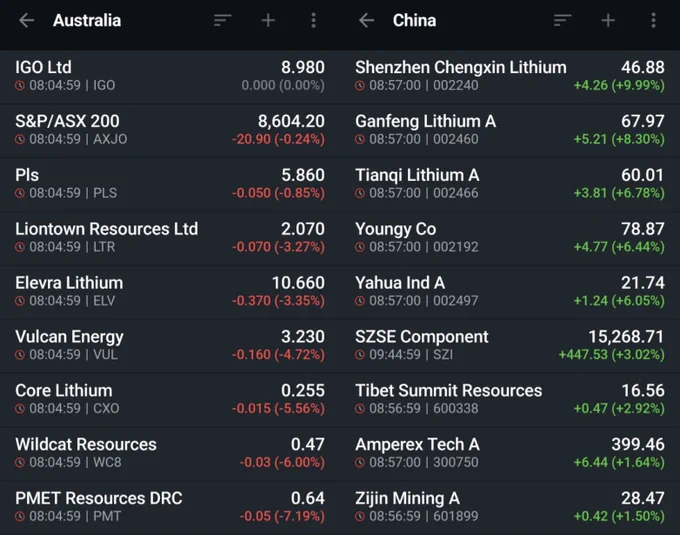Click the clock icon beside 300750 ticker
The width and height of the screenshot is (680, 535).
(360, 463)
